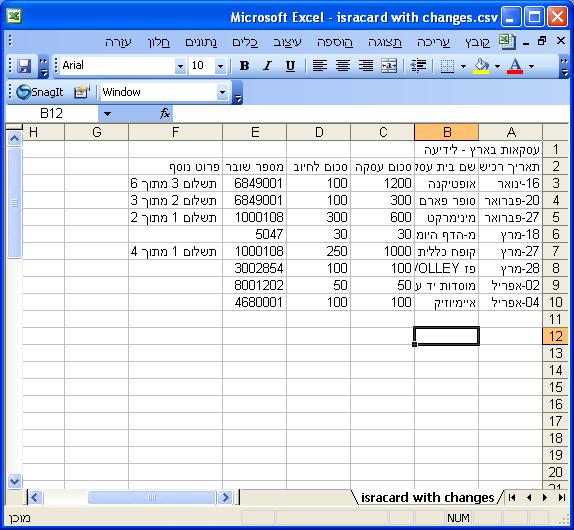Expand Standard toolbar options next to Save
This screenshot has width=574, height=530.
pyautogui.click(x=44, y=67)
